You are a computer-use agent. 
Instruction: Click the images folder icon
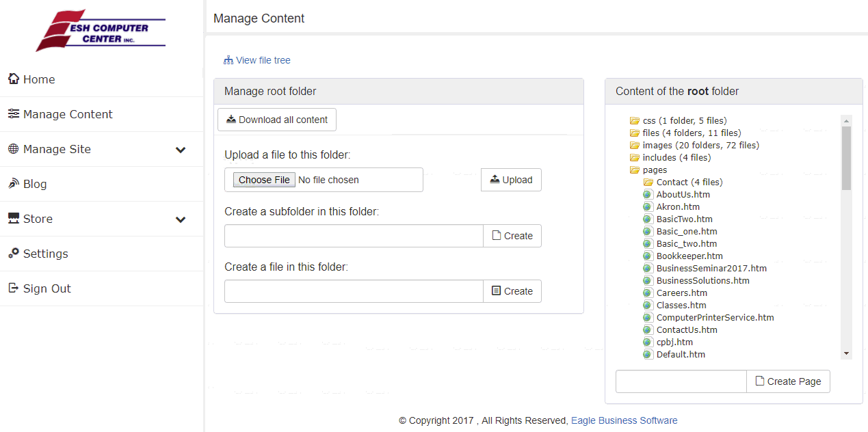coord(634,146)
